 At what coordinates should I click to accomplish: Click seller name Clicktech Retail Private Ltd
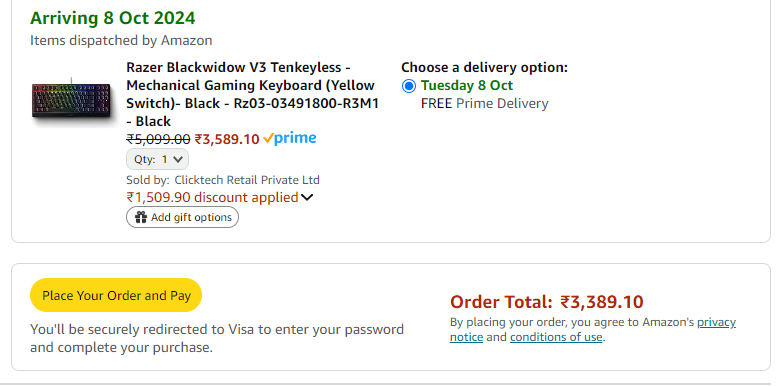247,180
